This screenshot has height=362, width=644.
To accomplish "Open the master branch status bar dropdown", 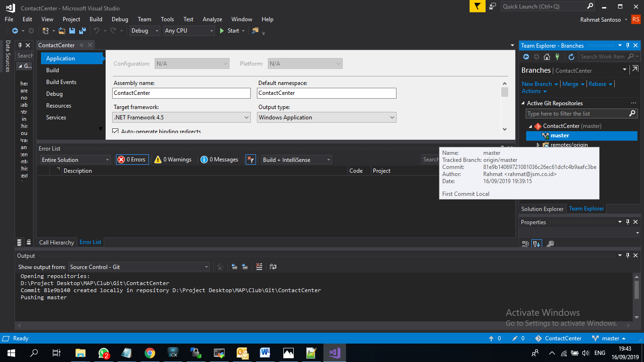I will click(609, 338).
